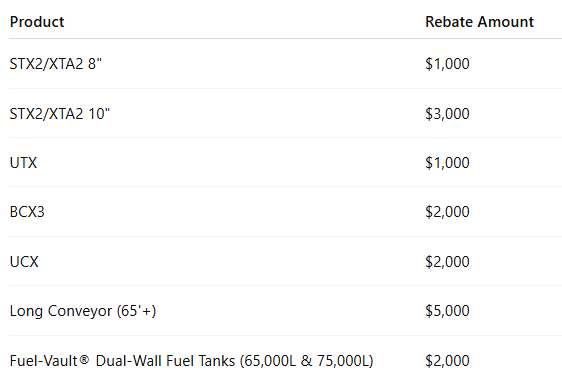
Task: Click the BCX3 product name
Action: (27, 212)
